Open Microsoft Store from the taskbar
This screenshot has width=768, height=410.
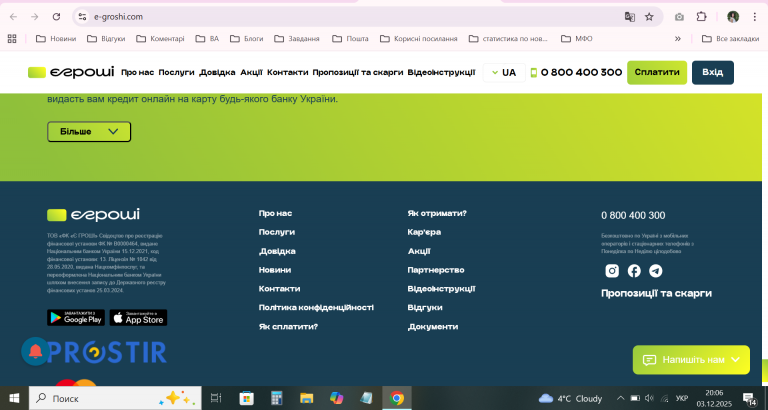(246, 398)
